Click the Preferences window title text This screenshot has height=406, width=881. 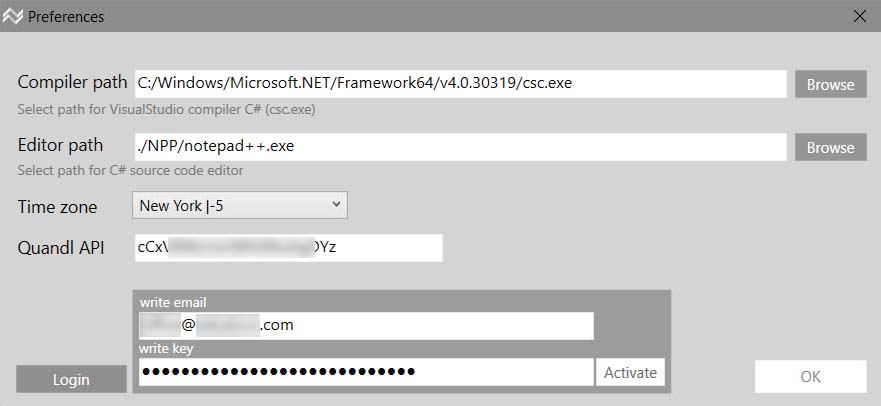[66, 17]
